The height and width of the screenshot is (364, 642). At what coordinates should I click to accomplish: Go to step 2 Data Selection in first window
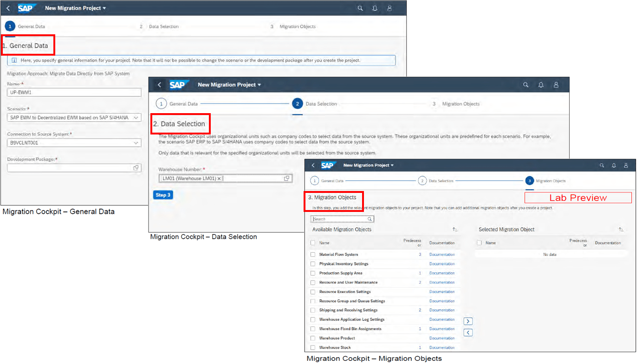159,26
